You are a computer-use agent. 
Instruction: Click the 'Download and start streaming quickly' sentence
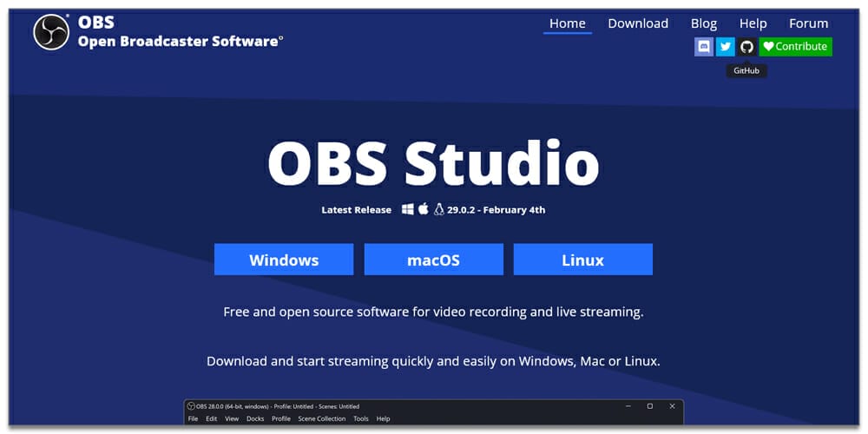pyautogui.click(x=433, y=362)
